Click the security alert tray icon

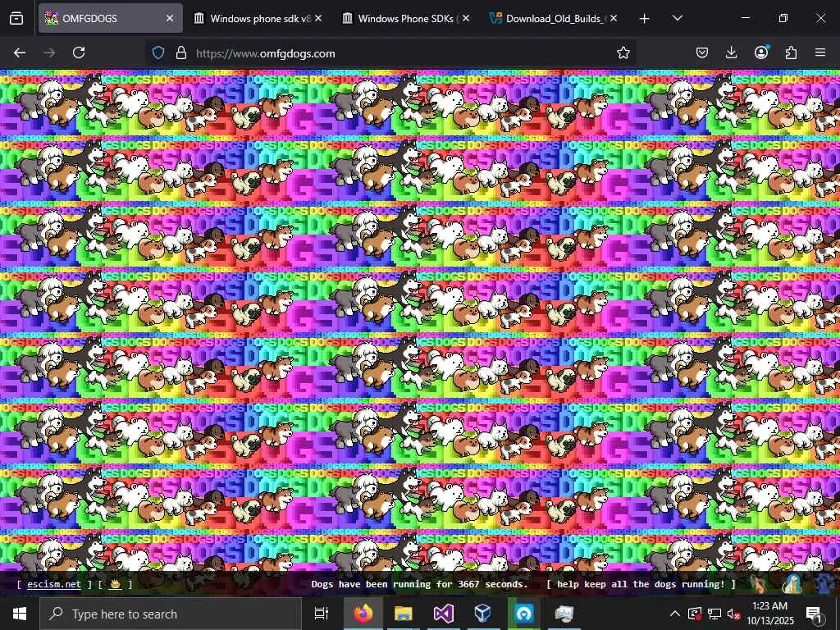pos(695,614)
